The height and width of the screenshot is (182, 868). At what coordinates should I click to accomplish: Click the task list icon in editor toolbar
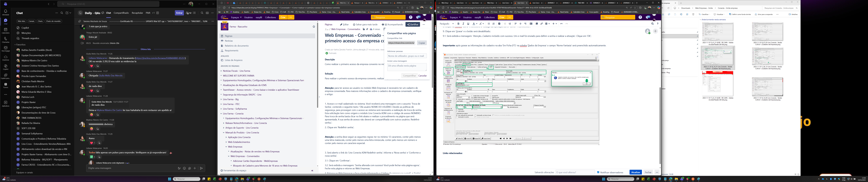point(499,24)
